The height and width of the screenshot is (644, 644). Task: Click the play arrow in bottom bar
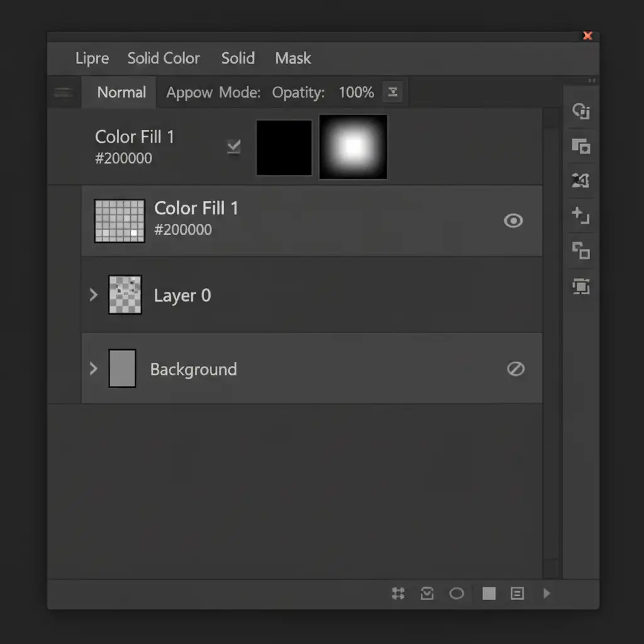547,593
